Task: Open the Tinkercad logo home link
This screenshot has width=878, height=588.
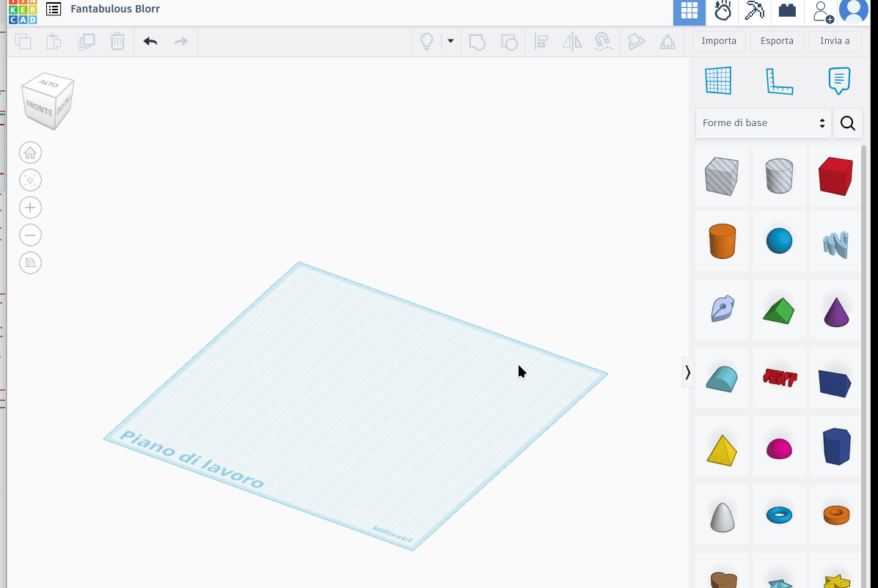Action: tap(23, 12)
